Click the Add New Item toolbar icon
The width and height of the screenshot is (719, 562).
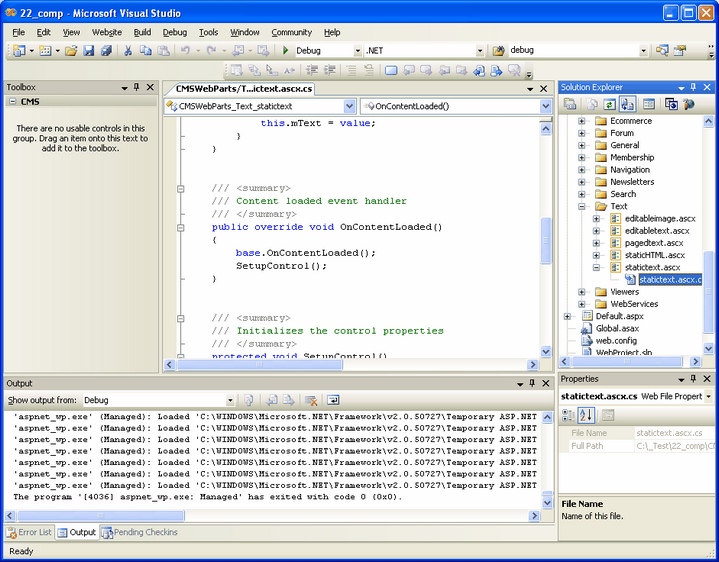point(45,50)
